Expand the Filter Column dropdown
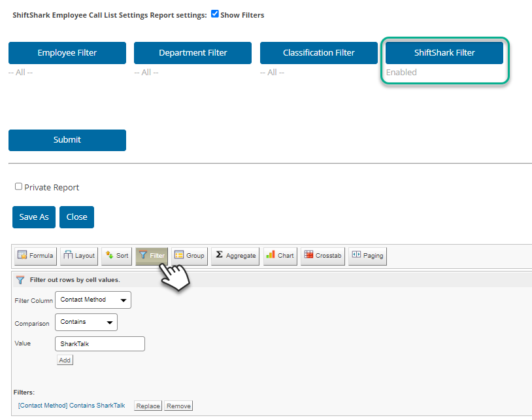Image resolution: width=532 pixels, height=420 pixels. [93, 300]
